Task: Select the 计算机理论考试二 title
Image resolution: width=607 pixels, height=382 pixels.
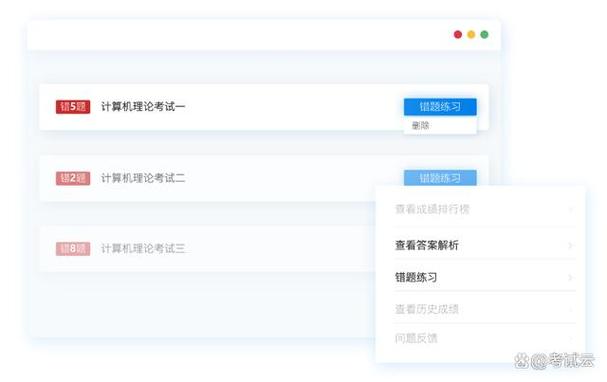Action: 143,178
